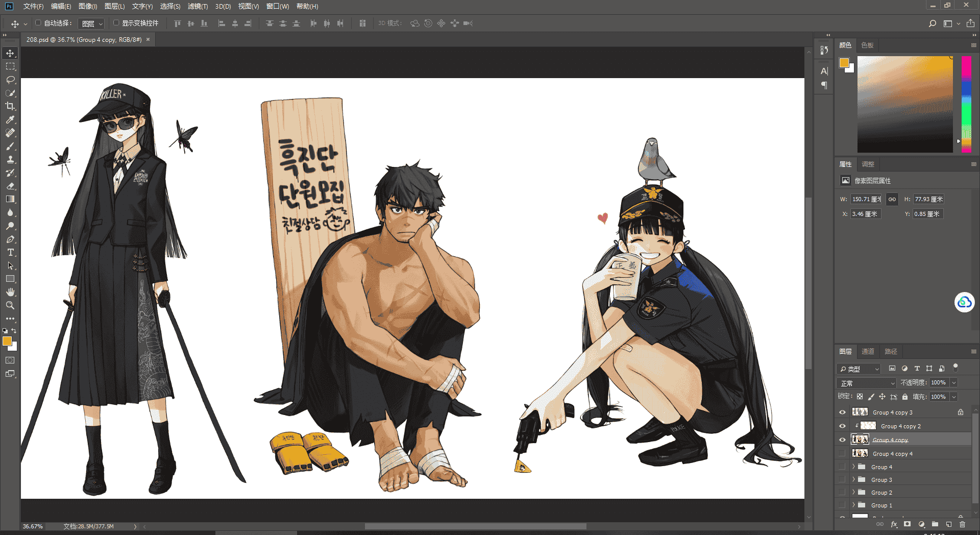Tick the 显示变换控件 checkbox
Screen dimensions: 980x535
coord(116,23)
